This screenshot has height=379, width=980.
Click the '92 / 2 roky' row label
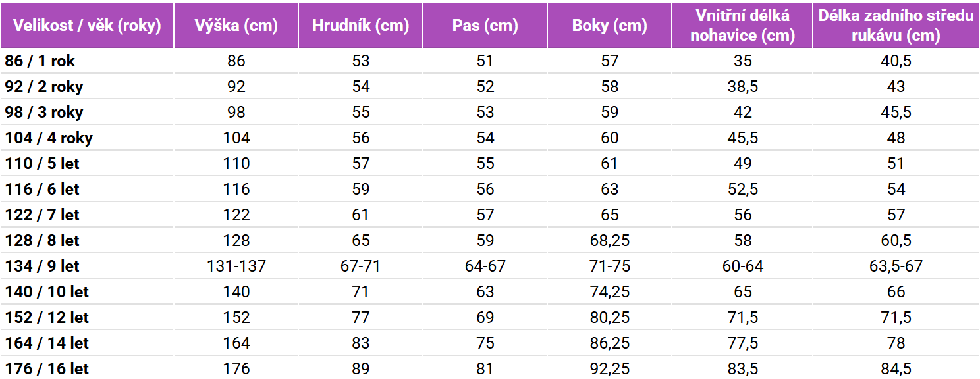tap(44, 87)
